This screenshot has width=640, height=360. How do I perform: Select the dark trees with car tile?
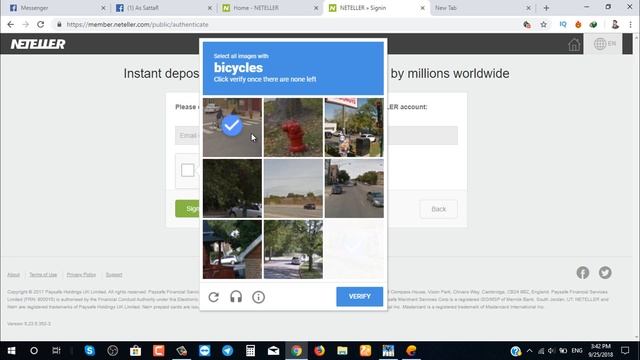(232, 188)
